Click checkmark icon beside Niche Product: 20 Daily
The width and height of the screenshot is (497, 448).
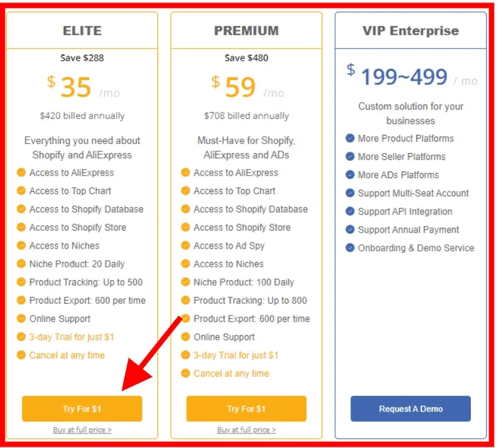(x=21, y=263)
